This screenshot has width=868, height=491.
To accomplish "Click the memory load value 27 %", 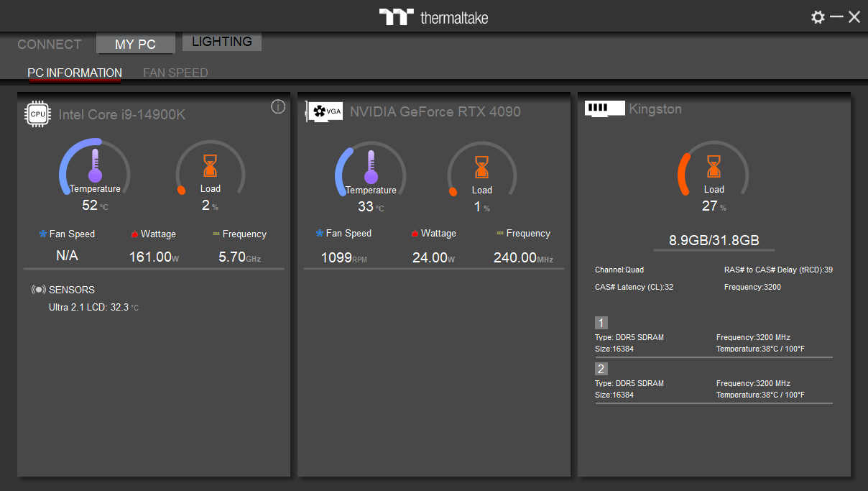I will click(x=714, y=206).
